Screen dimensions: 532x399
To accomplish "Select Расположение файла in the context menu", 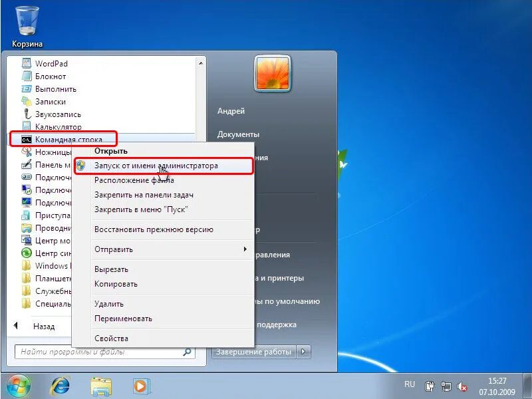I will pyautogui.click(x=164, y=180).
